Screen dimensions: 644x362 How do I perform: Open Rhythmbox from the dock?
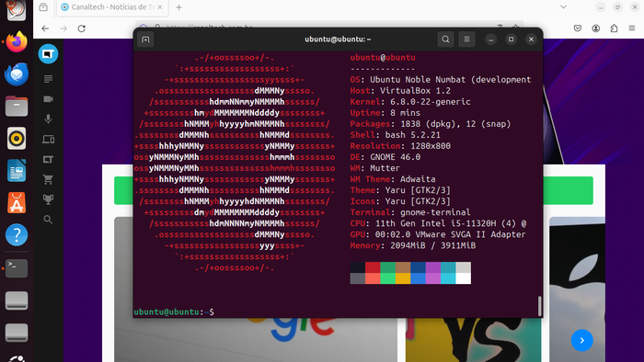click(17, 139)
